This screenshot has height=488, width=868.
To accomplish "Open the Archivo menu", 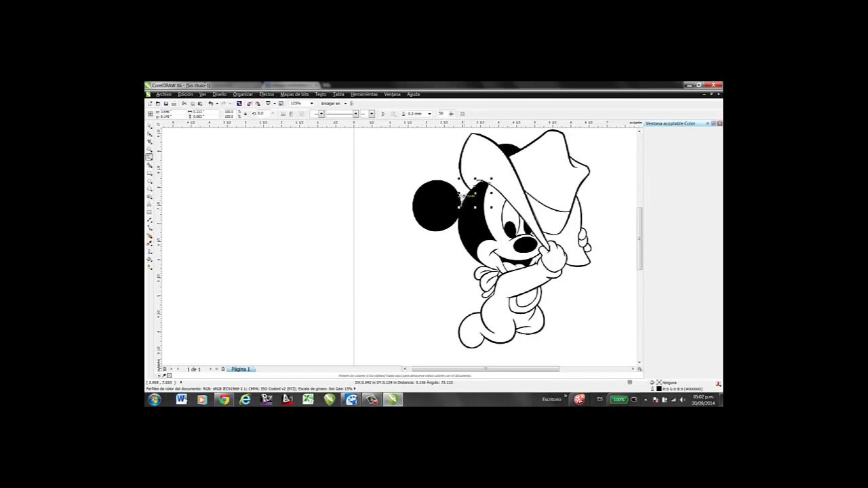I will (x=164, y=94).
